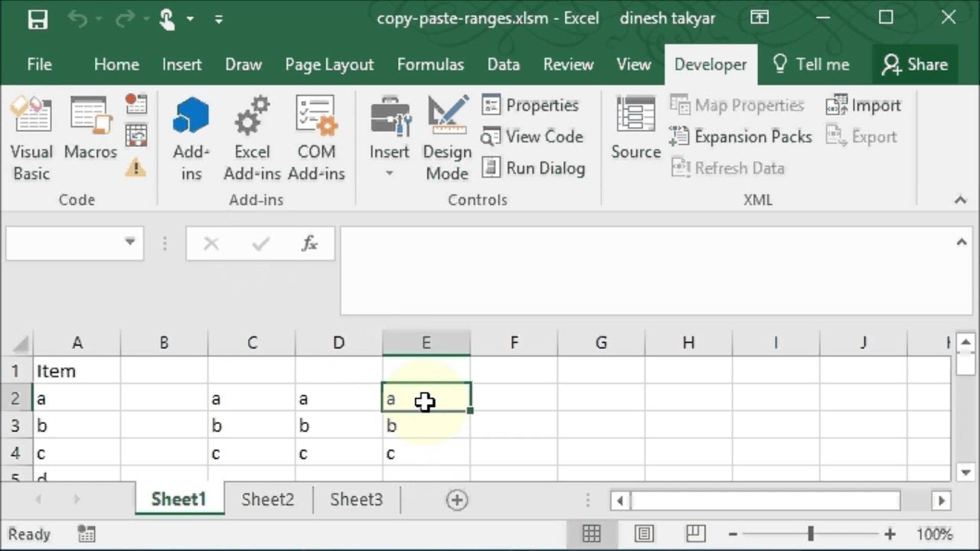This screenshot has height=551, width=980.
Task: Open Excel Add-ins manager
Action: click(x=252, y=138)
